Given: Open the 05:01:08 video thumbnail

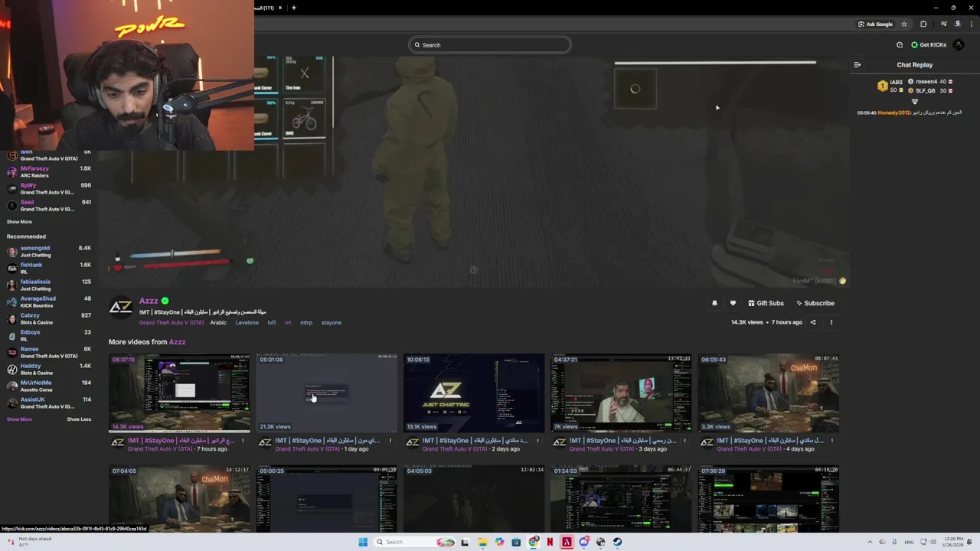Looking at the screenshot, I should pos(327,393).
